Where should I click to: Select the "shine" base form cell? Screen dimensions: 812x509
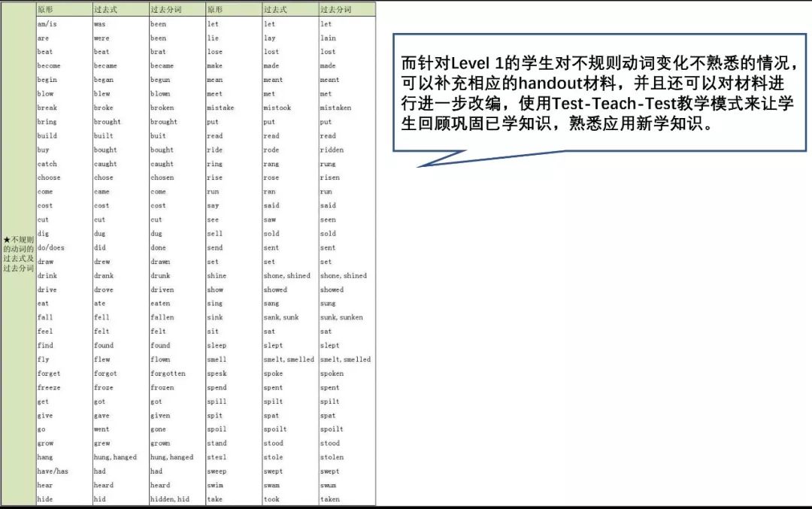(217, 275)
